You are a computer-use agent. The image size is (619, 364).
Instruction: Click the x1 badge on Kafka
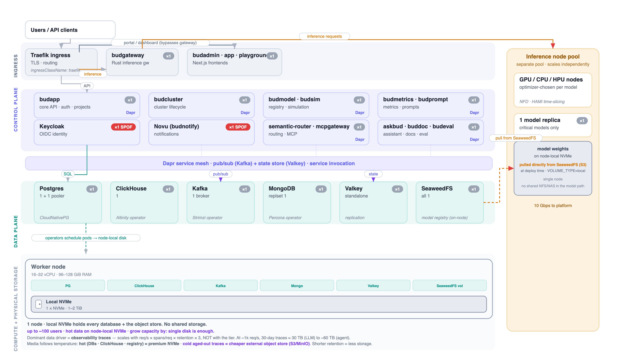pyautogui.click(x=245, y=189)
